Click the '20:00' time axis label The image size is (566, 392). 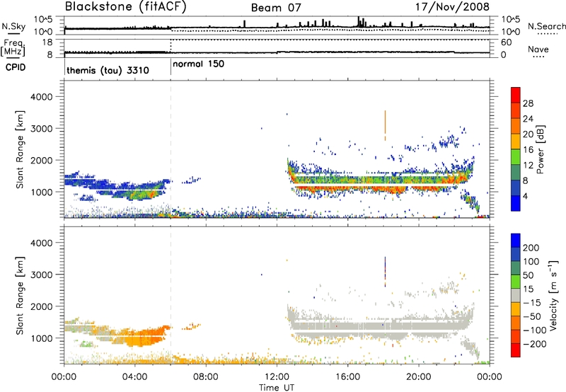click(419, 377)
